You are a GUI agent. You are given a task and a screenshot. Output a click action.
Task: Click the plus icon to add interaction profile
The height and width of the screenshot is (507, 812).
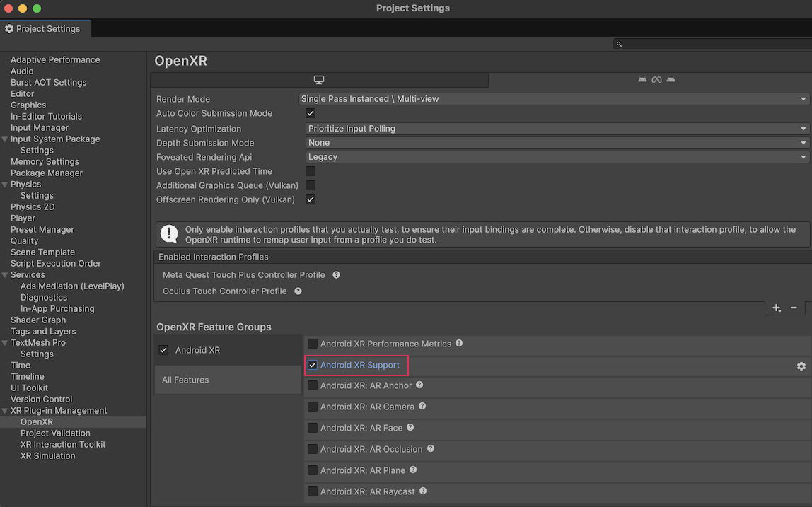tap(776, 308)
